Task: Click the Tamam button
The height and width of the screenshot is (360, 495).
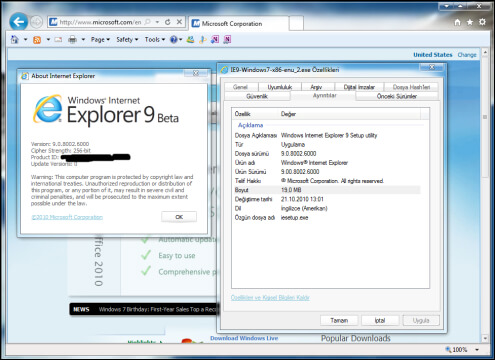Action: [339, 320]
